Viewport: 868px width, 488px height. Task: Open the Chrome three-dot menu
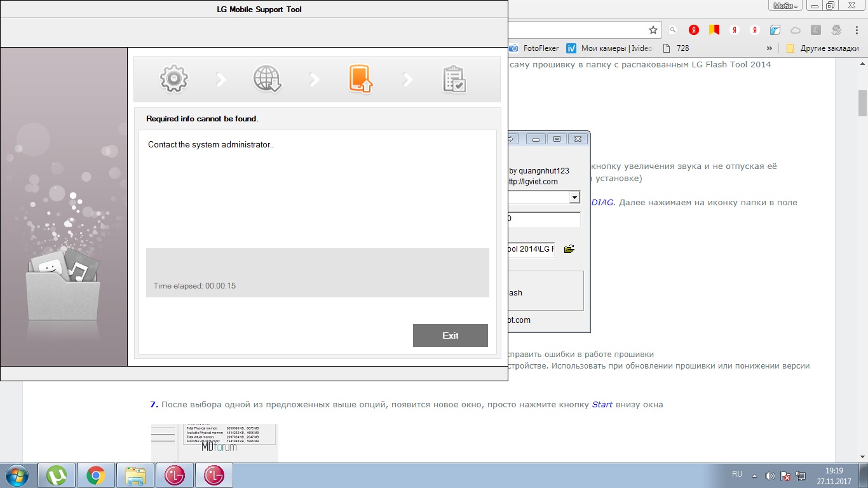click(857, 30)
